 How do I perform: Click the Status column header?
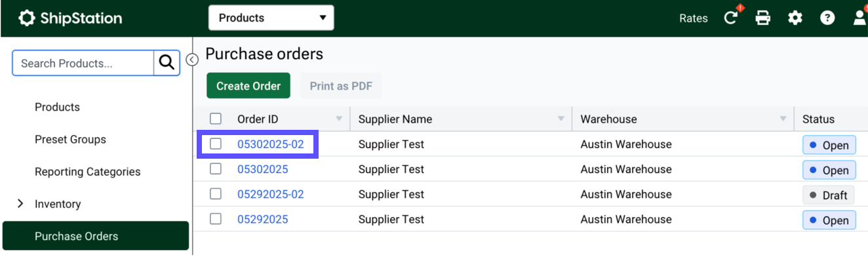[x=818, y=119]
